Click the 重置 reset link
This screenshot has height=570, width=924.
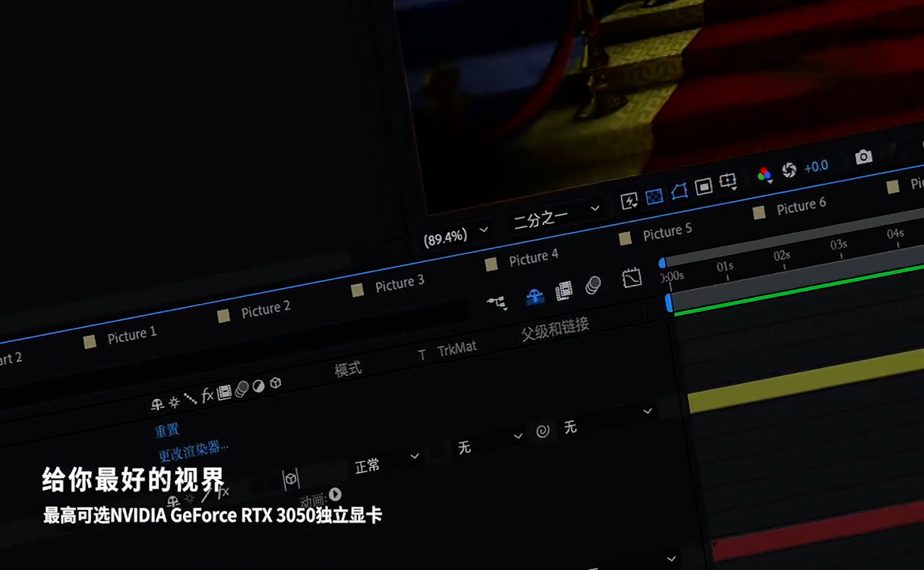(166, 431)
